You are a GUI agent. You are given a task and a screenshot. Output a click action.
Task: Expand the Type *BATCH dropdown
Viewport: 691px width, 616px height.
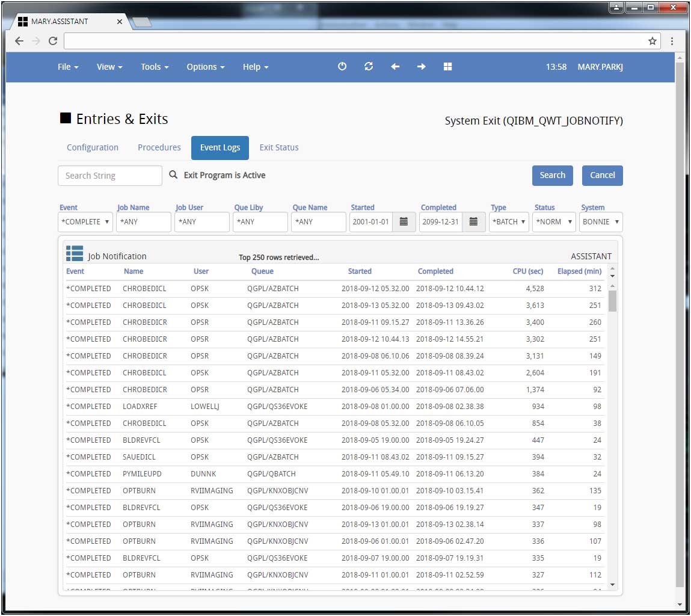point(509,222)
